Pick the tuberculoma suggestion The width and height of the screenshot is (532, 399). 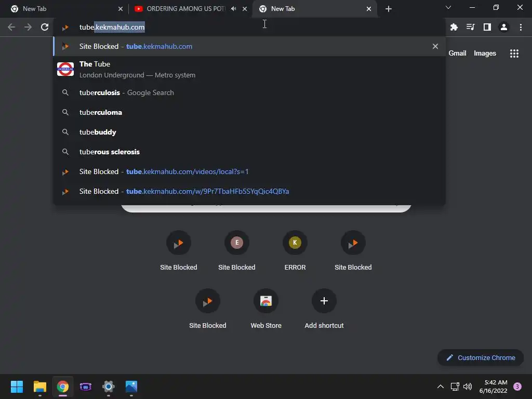click(249, 112)
